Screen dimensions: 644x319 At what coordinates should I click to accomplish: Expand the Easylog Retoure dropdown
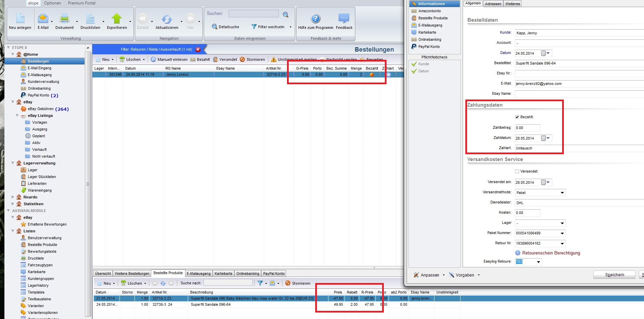[538, 262]
